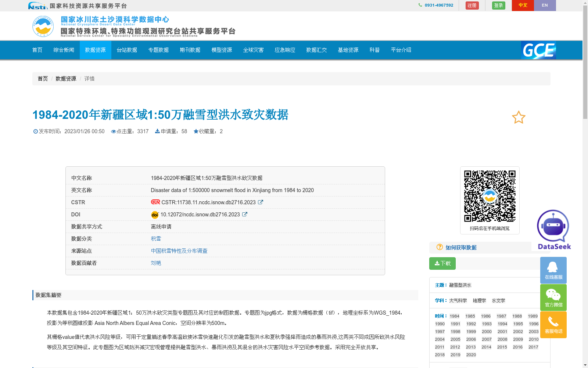Open 综合新闻 menu
This screenshot has height=368, width=588.
click(x=64, y=50)
